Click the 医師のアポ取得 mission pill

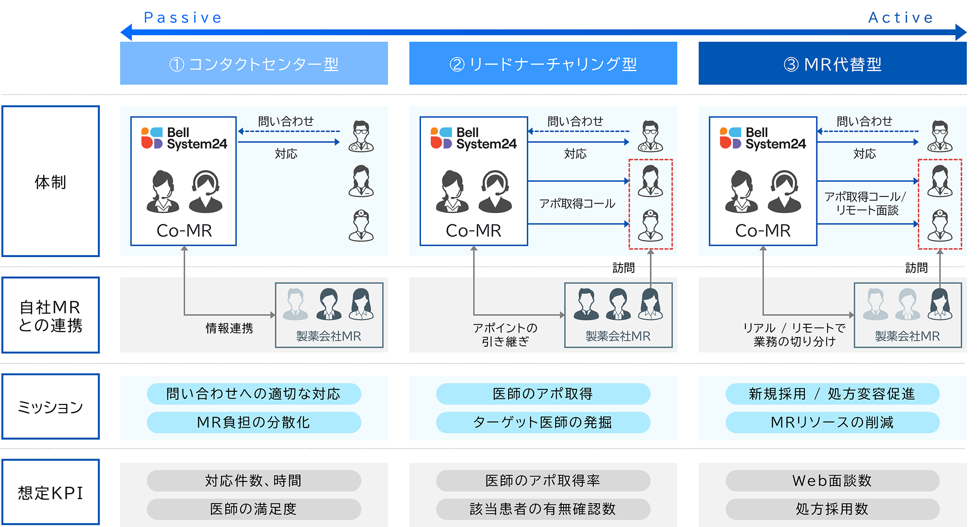(x=543, y=394)
